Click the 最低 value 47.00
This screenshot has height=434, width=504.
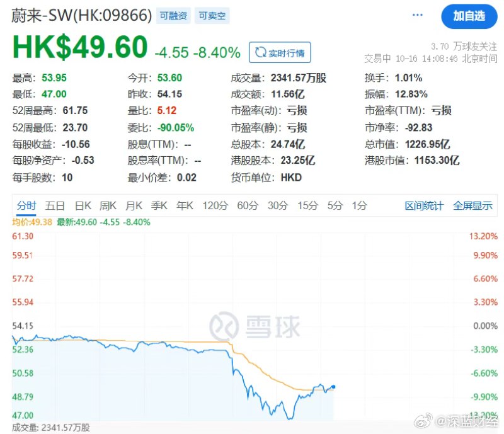(54, 94)
